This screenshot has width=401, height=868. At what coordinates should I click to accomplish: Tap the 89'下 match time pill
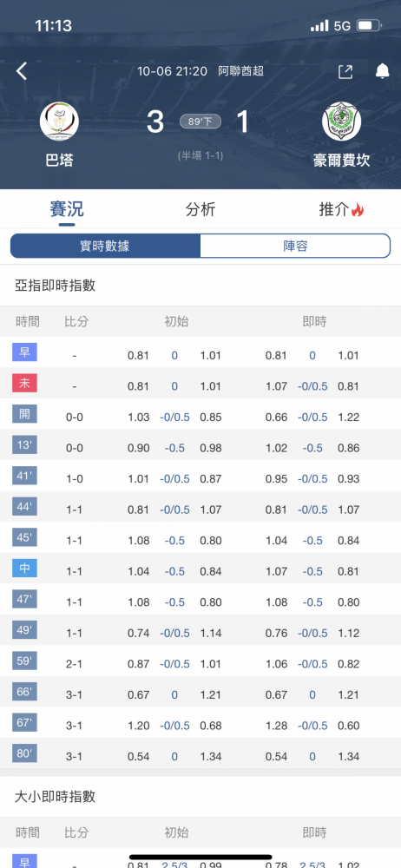(200, 122)
